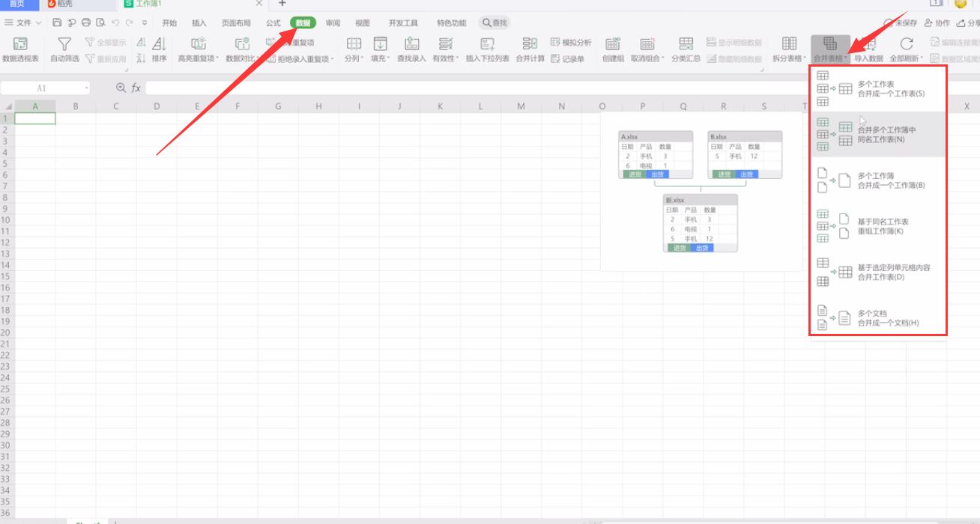This screenshot has height=524, width=980.
Task: Switch to the 插入 Insert tab
Action: 199,23
